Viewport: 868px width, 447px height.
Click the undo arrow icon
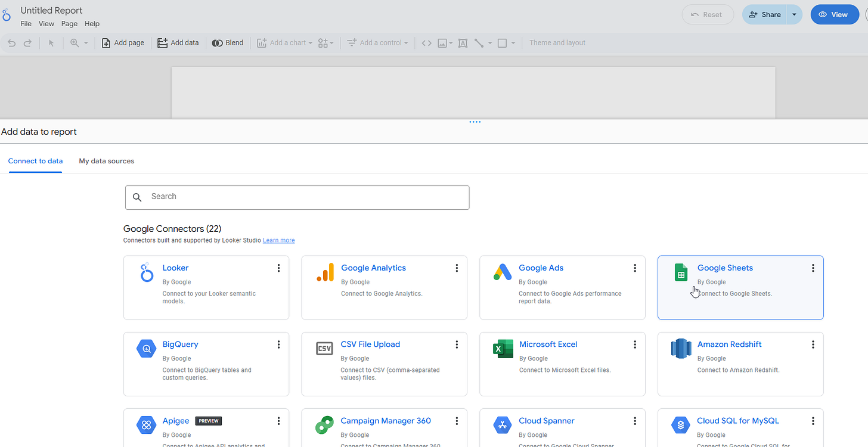coord(11,43)
